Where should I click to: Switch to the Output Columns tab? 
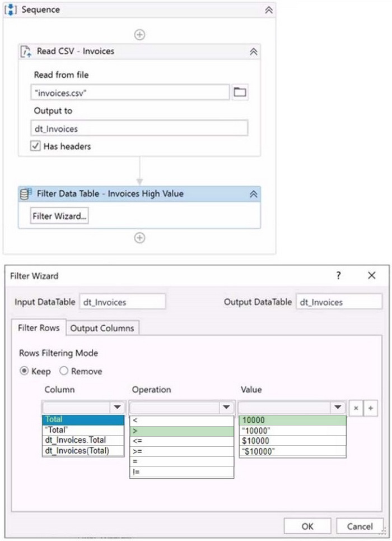[x=102, y=328]
